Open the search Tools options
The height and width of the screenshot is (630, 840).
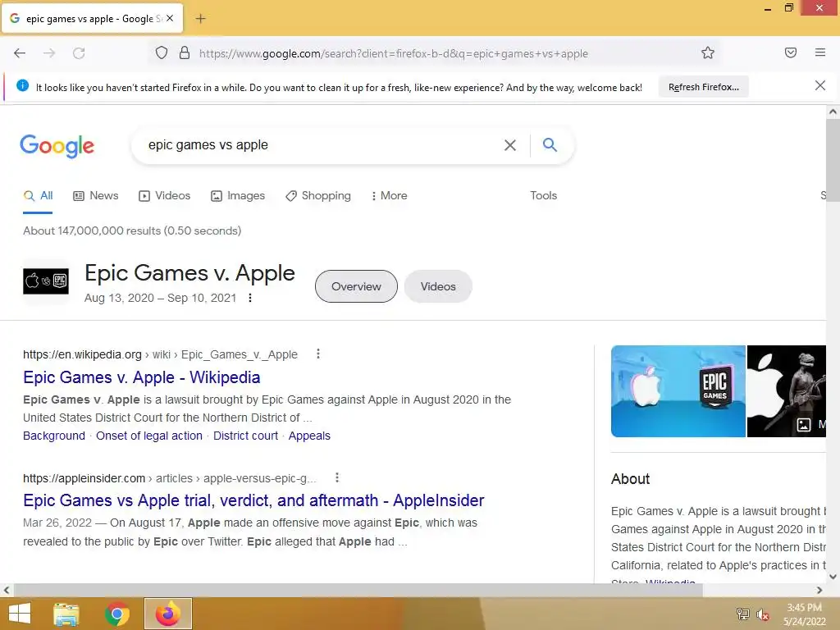coord(543,195)
